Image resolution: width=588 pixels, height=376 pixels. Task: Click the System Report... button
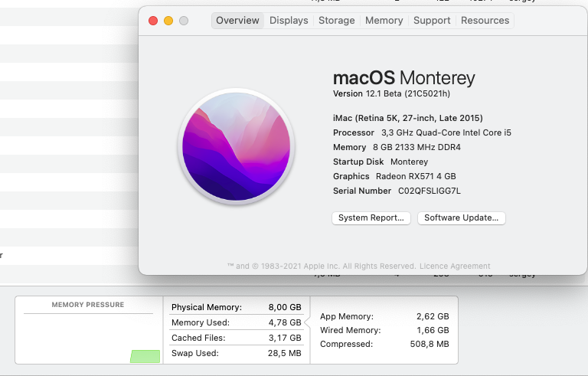click(371, 218)
